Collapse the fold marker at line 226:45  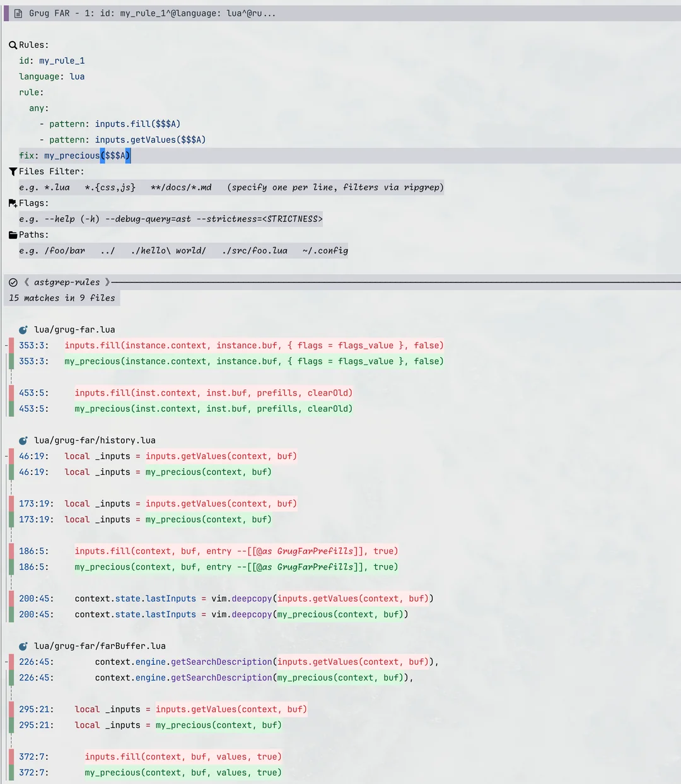(6, 662)
